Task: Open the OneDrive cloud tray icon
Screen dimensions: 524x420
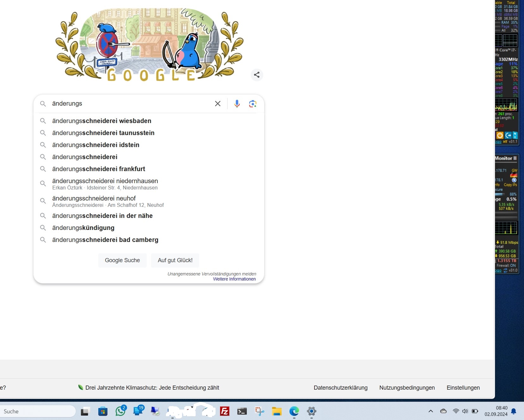Action: [x=443, y=411]
